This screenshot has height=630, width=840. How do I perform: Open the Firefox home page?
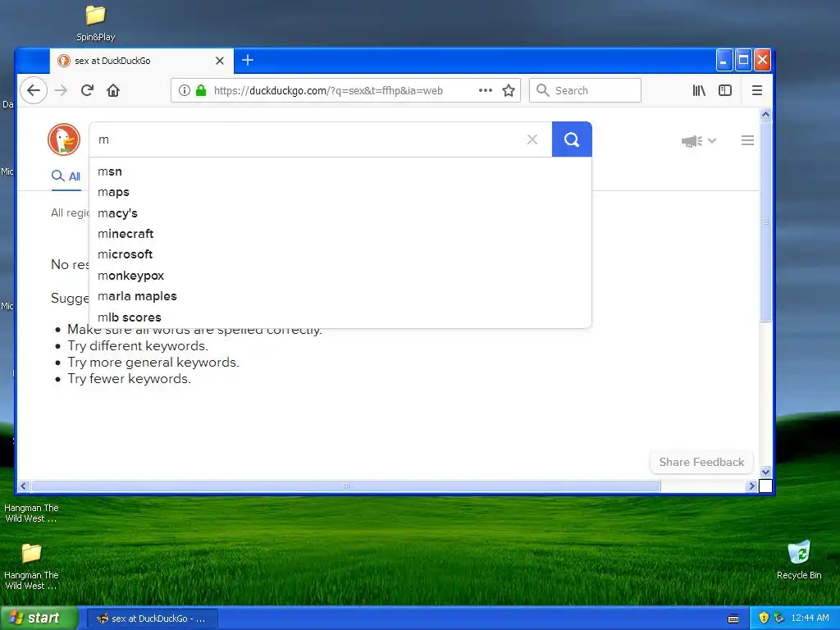[x=113, y=90]
